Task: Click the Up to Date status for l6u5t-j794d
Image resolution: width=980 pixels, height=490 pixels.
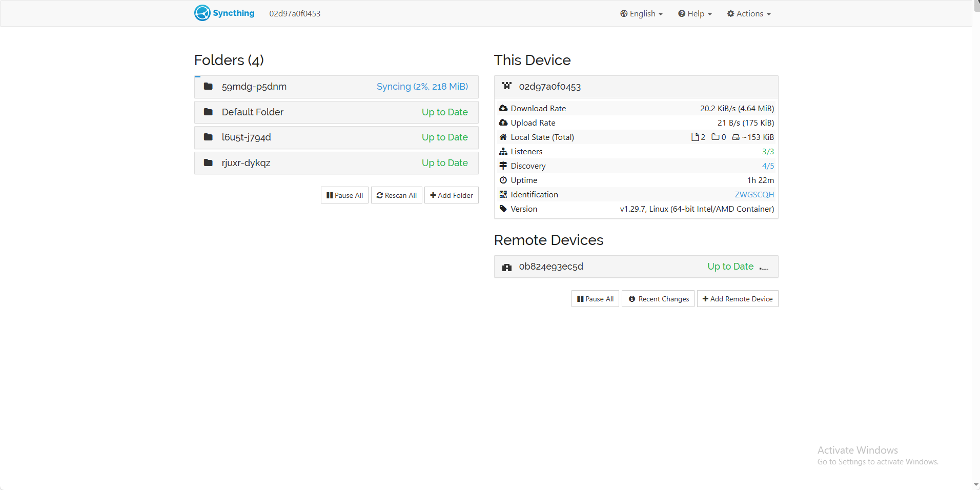Action: 445,137
